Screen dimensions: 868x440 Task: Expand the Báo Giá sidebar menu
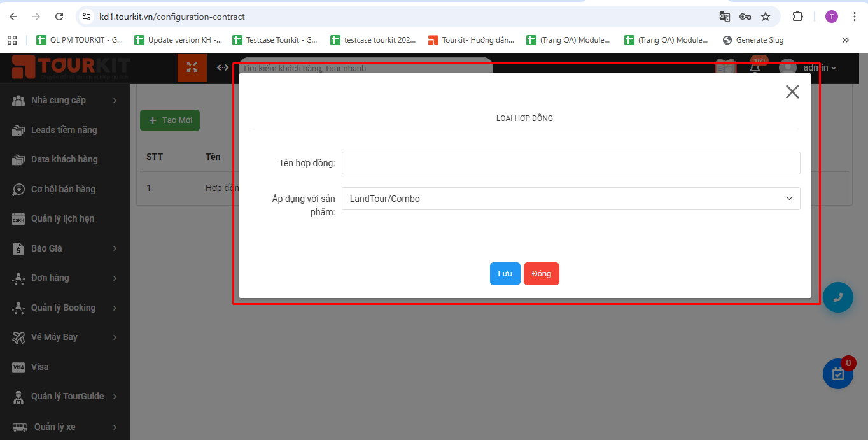point(65,248)
